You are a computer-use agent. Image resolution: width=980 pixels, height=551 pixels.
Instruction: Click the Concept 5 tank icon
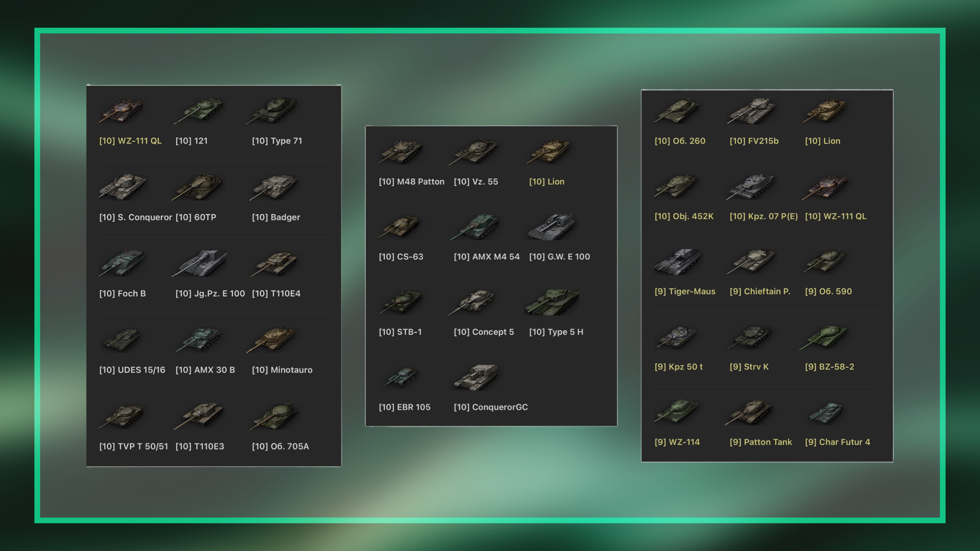point(472,302)
